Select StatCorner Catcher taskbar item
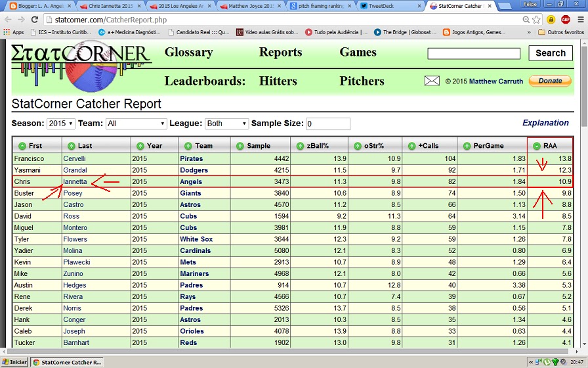The image size is (588, 368). (67, 362)
